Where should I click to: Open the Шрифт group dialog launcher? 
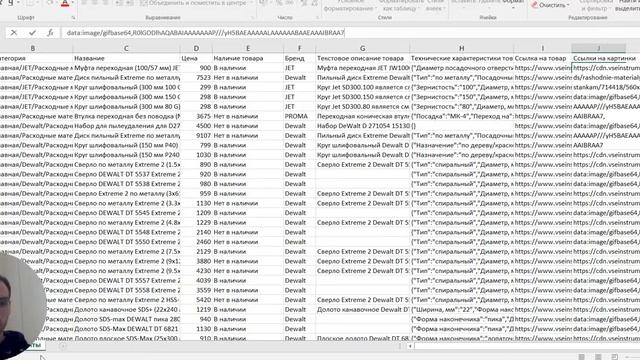click(x=73, y=18)
